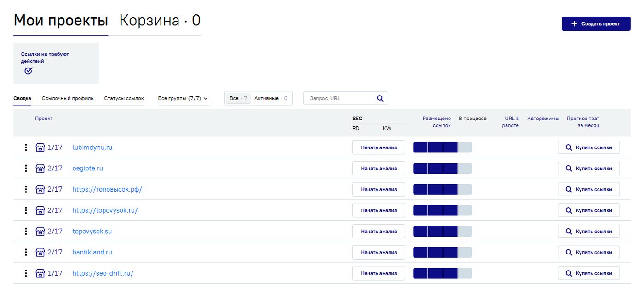Image resolution: width=644 pixels, height=288 pixels.
Task: Click the progress bar in the lubimdynu.ru row
Action: (x=443, y=147)
